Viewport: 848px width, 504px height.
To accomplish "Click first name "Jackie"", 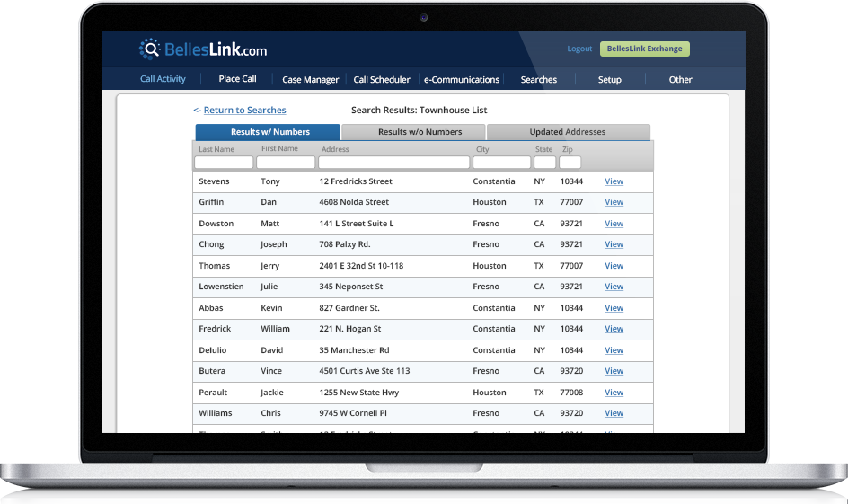I will [x=272, y=393].
